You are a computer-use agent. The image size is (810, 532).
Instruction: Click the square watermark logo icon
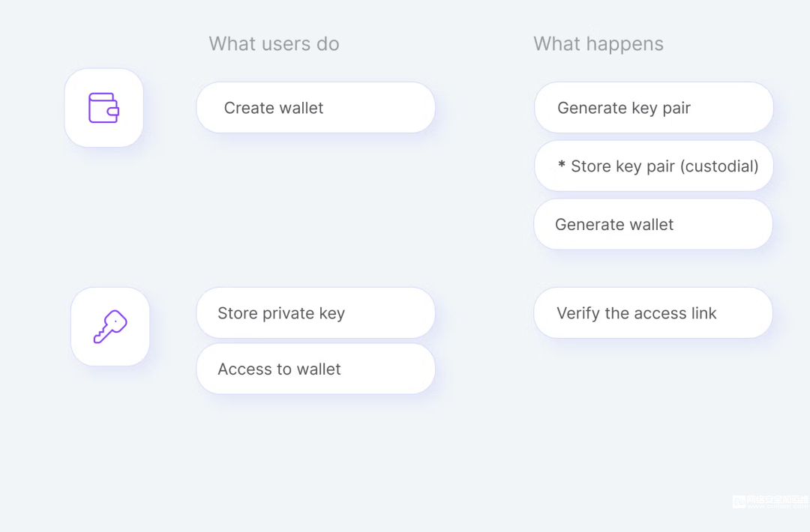739,501
